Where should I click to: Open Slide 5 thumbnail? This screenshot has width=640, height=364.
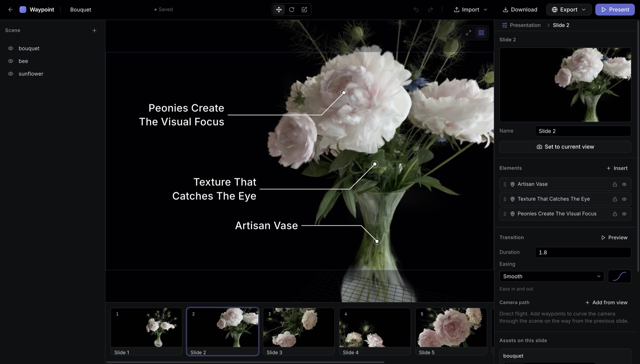pos(451,331)
